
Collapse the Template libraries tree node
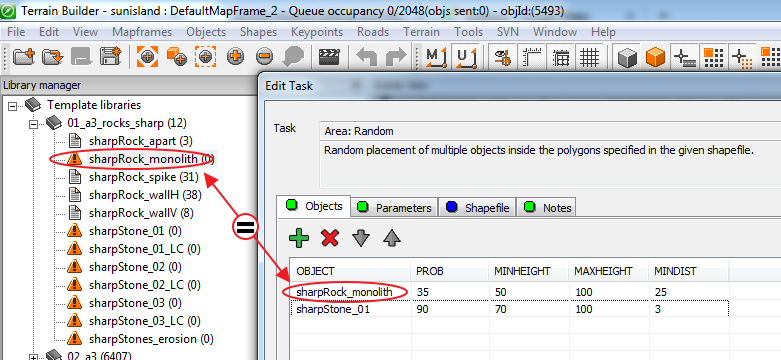point(12,106)
